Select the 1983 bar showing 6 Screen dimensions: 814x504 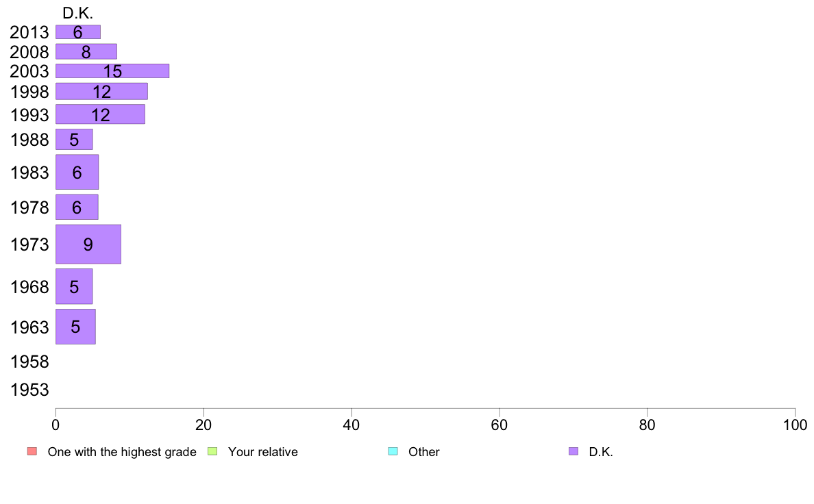tap(77, 172)
